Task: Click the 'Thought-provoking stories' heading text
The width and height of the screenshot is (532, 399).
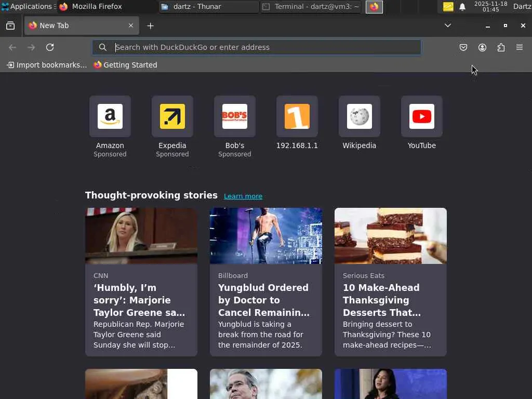Action: coord(151,195)
